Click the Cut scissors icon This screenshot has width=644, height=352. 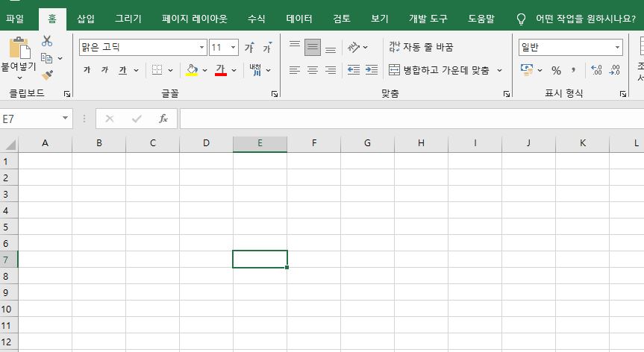tap(47, 40)
